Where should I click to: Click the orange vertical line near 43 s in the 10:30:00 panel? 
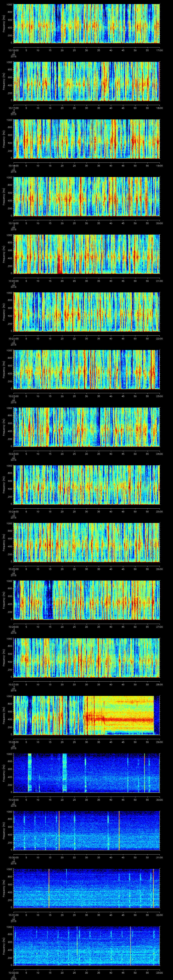tap(119, 831)
